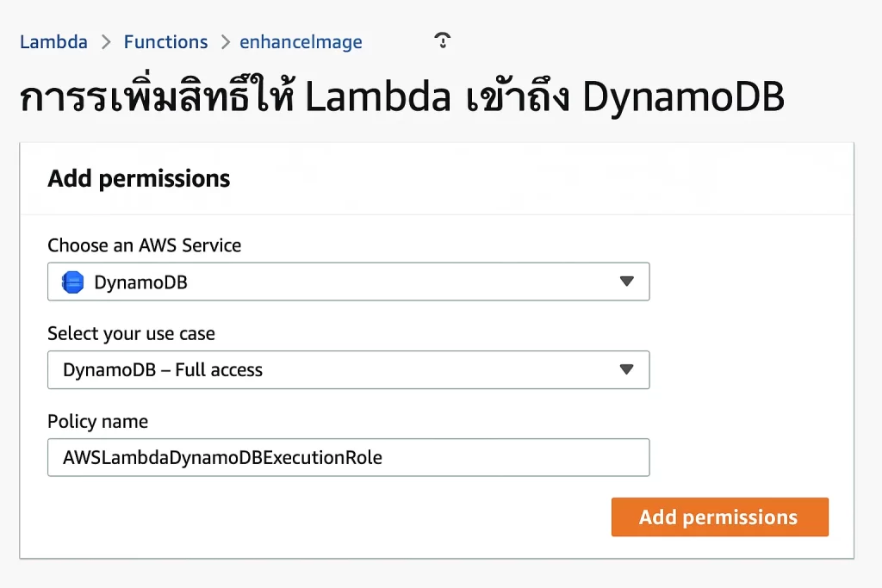The height and width of the screenshot is (588, 882).
Task: Click the word Lambda in the page title
Action: pyautogui.click(x=378, y=97)
